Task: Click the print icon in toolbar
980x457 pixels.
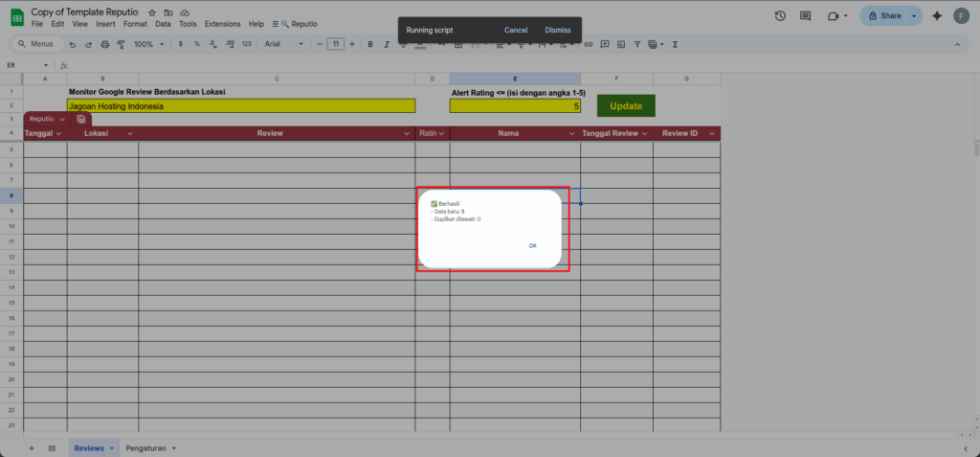Action: tap(104, 44)
